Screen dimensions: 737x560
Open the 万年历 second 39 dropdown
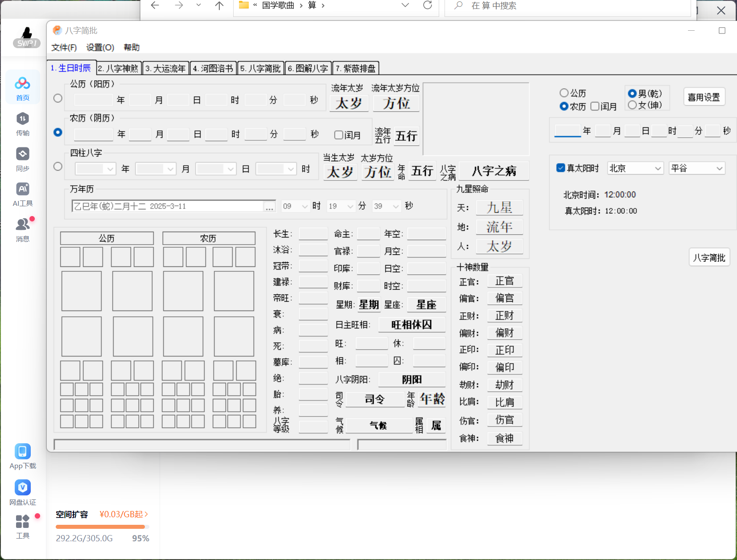[386, 206]
